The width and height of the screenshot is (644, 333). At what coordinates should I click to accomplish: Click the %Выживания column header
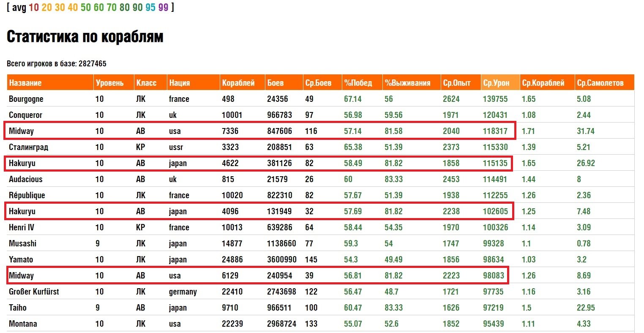407,83
